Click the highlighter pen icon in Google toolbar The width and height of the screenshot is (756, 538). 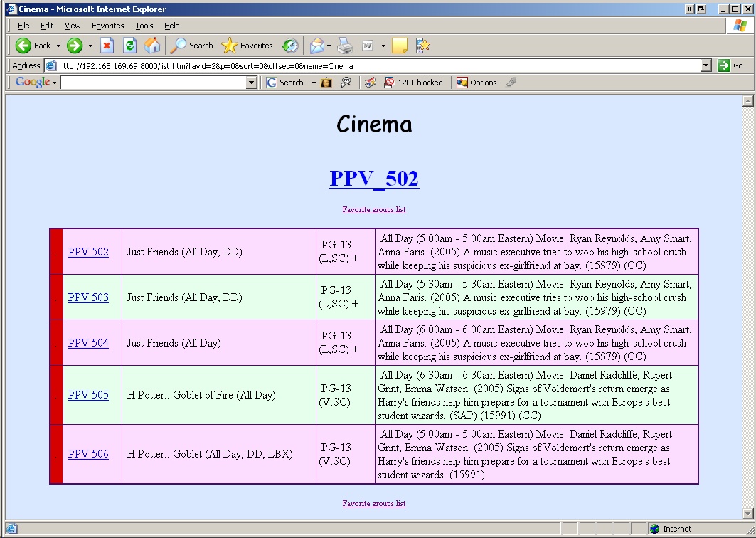coord(511,83)
